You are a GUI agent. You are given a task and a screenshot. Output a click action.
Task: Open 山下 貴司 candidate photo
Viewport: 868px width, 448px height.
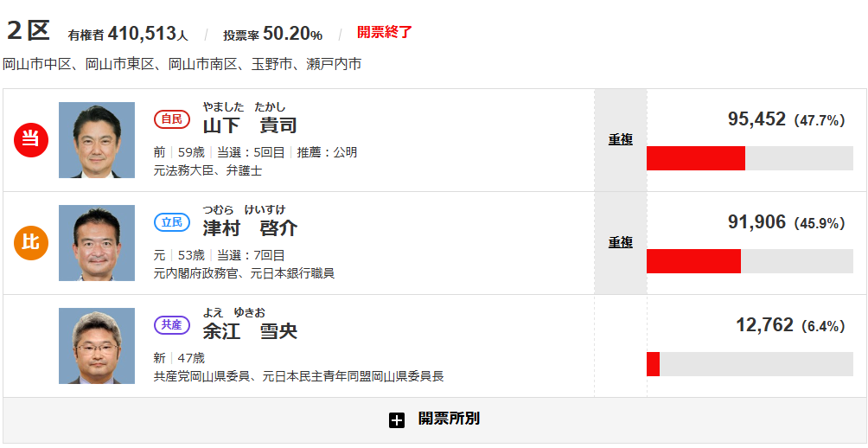click(97, 140)
